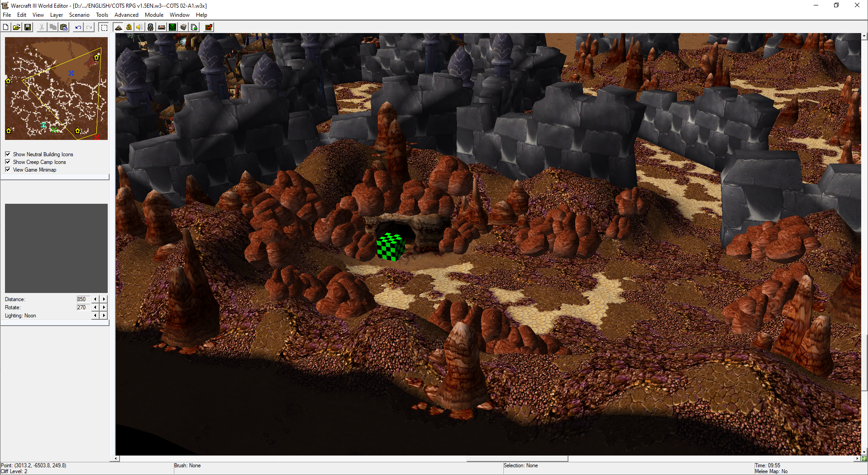The image size is (868, 475).
Task: Open a map file with Open icon
Action: coord(17,27)
